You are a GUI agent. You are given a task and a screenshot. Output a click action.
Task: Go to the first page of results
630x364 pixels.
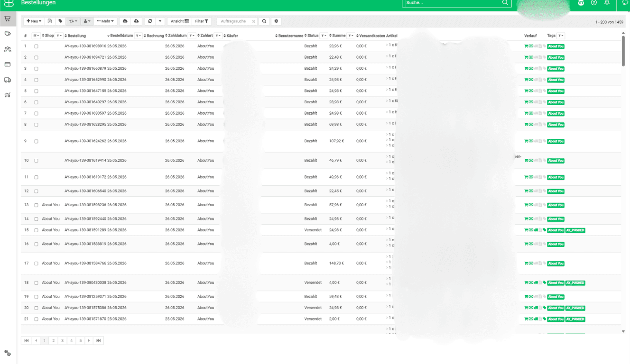coord(27,340)
